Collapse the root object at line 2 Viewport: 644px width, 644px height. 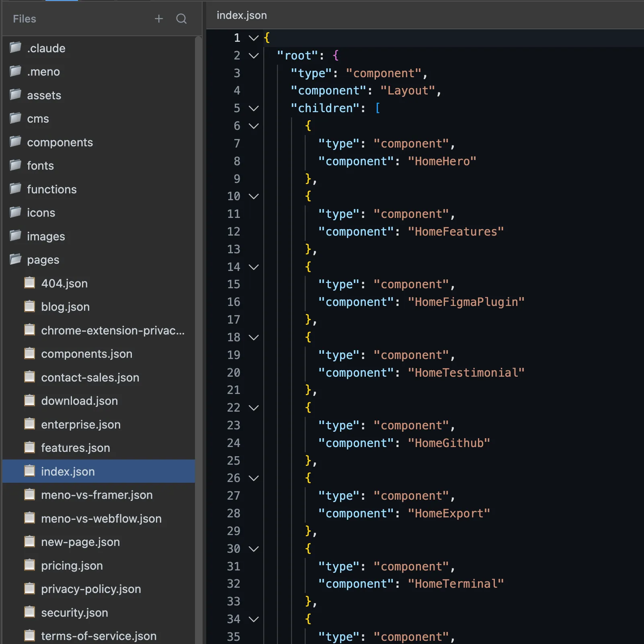point(254,55)
